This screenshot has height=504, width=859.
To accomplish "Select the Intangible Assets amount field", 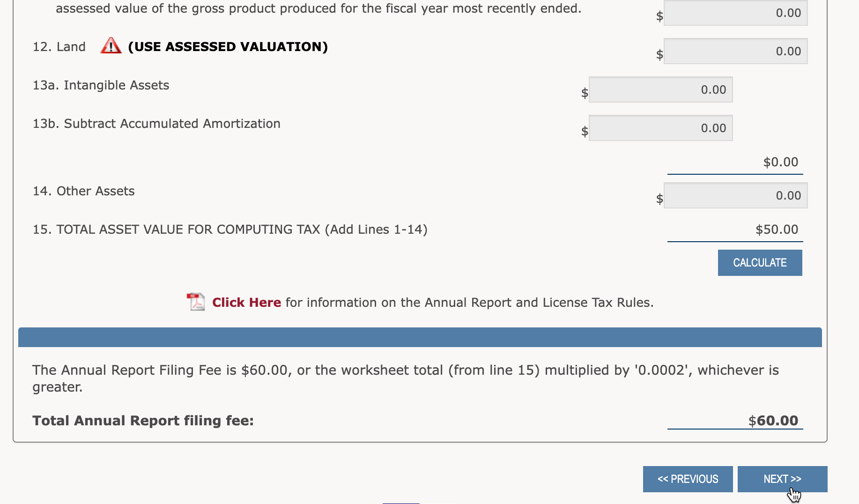I will 660,90.
